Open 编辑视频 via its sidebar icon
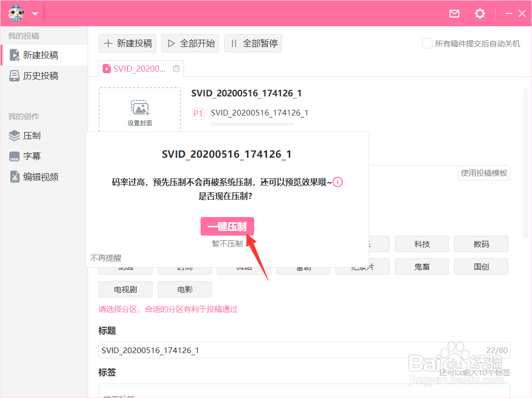Screen dimensions: 532x398 [x=15, y=176]
